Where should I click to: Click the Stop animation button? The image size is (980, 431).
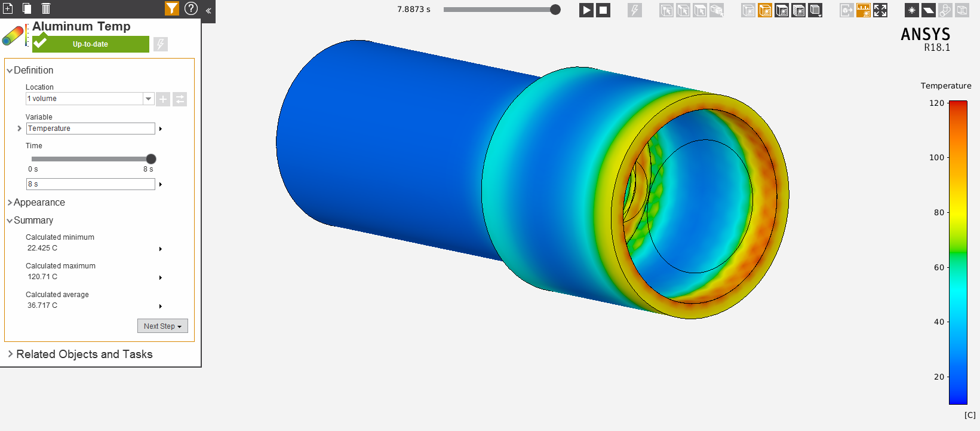coord(603,10)
